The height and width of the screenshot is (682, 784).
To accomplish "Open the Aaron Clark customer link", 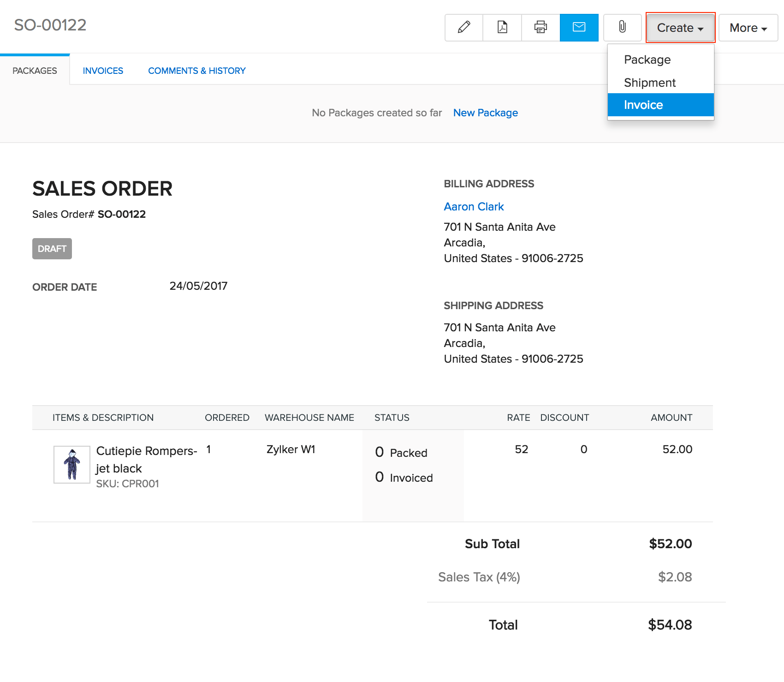I will coord(474,206).
